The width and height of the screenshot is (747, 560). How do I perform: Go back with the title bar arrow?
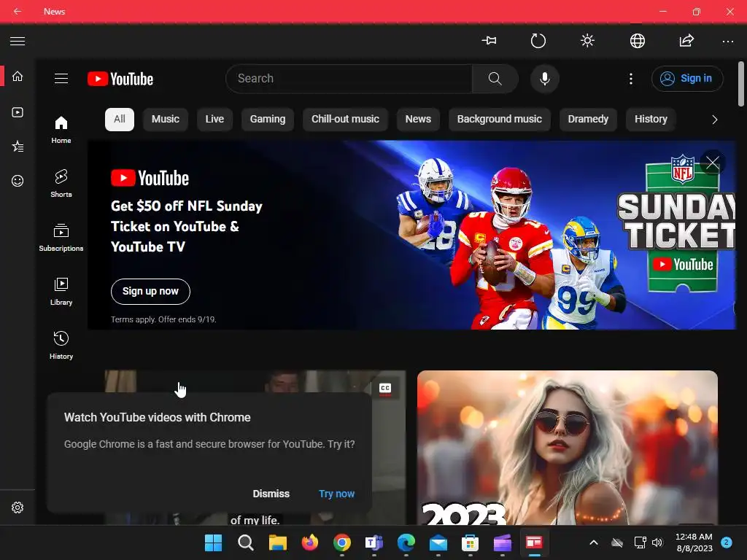point(18,11)
